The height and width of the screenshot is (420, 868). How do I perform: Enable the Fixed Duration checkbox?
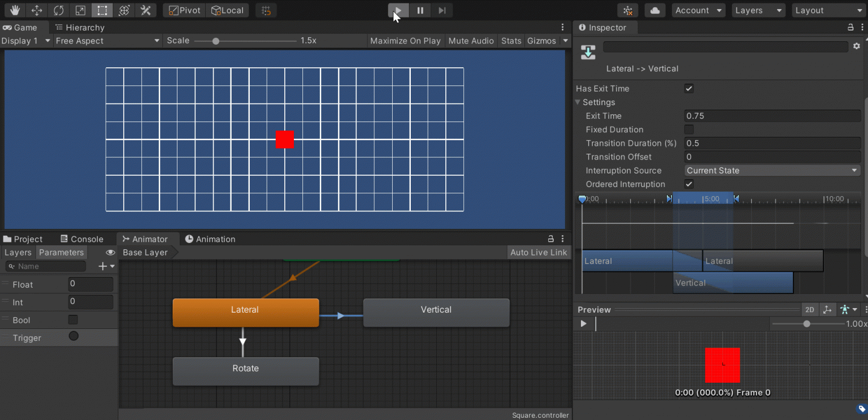(x=689, y=129)
